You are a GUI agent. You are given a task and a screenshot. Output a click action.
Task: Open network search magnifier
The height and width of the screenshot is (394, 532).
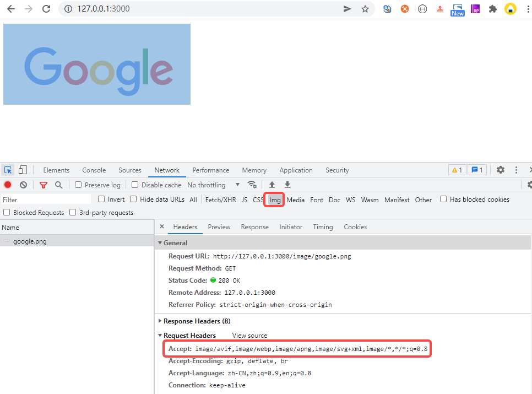59,185
